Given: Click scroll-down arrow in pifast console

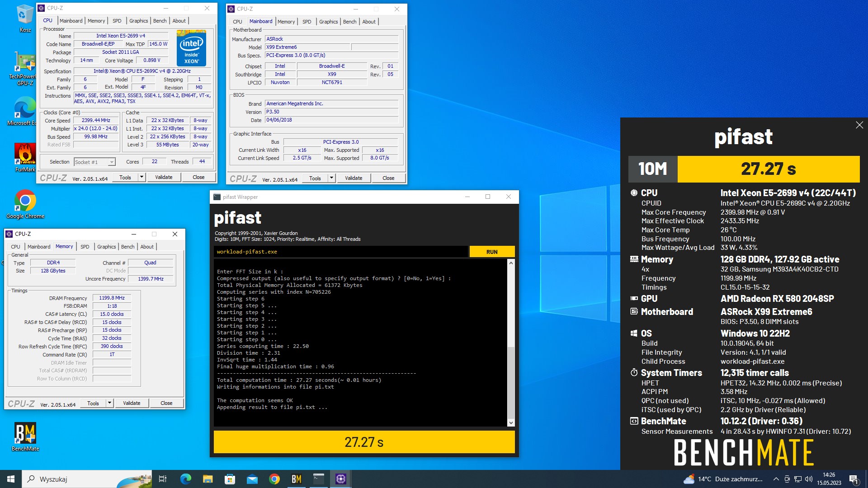Looking at the screenshot, I should pos(511,423).
